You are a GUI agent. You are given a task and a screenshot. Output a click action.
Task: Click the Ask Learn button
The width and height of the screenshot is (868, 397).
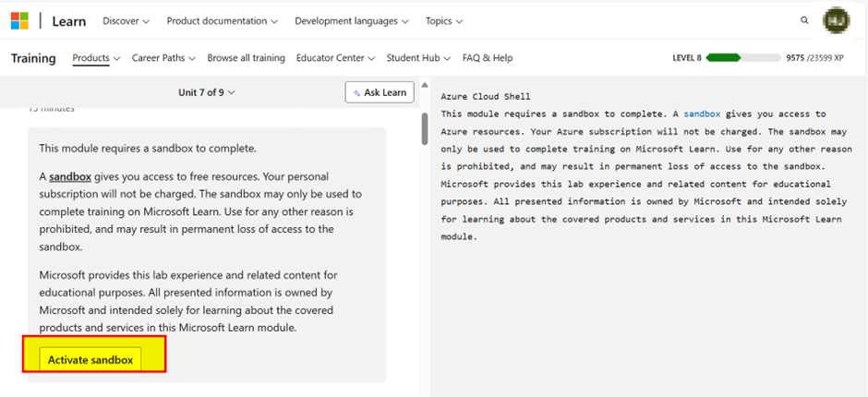[380, 92]
